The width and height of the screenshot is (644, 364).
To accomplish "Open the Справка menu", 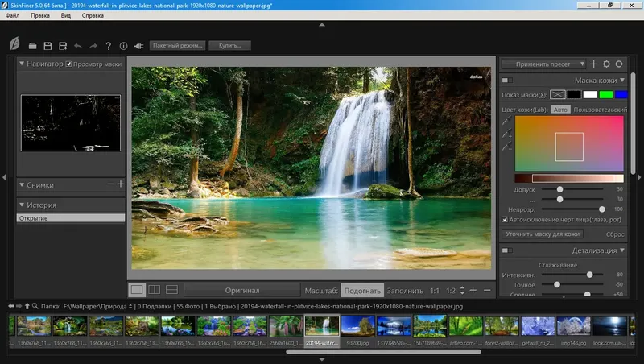I will coord(93,15).
